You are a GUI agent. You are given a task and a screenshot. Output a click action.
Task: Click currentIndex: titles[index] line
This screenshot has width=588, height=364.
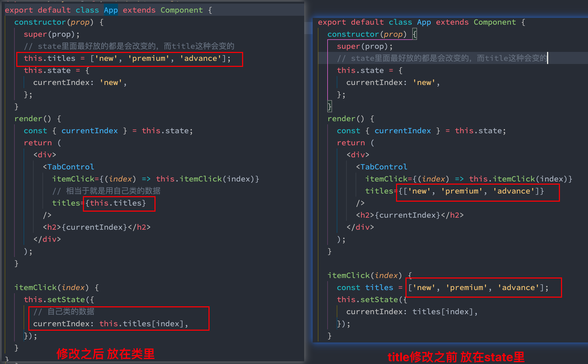click(x=412, y=312)
